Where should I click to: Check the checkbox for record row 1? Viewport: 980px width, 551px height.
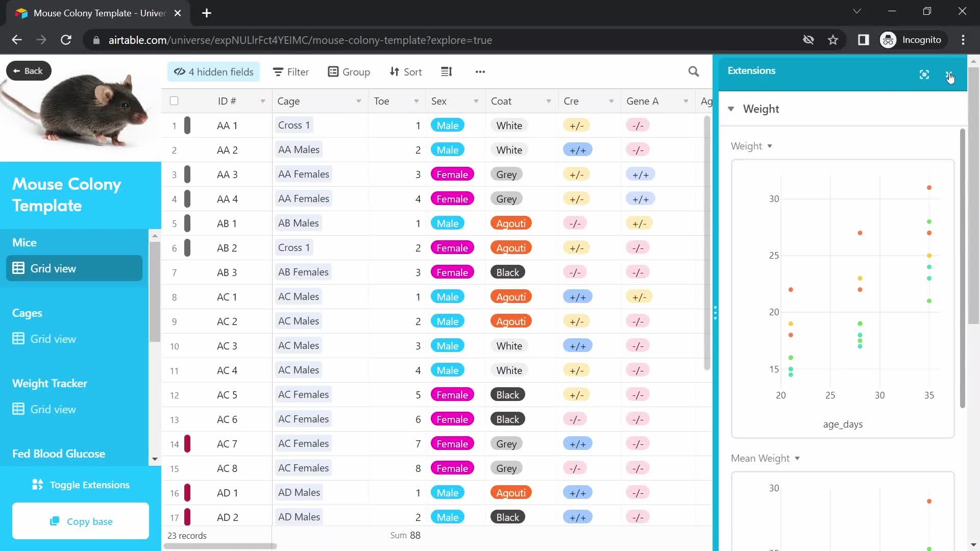tap(174, 125)
